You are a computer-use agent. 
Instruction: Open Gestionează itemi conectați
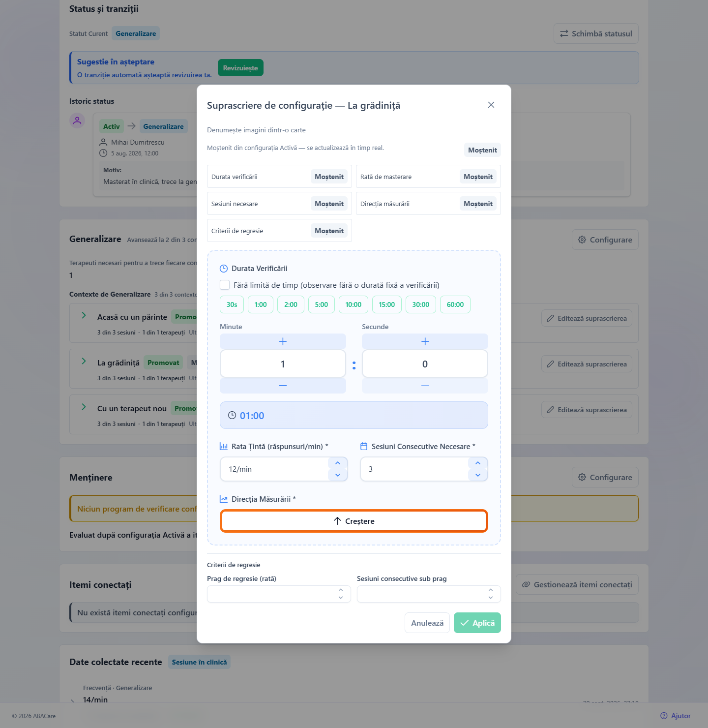click(577, 584)
